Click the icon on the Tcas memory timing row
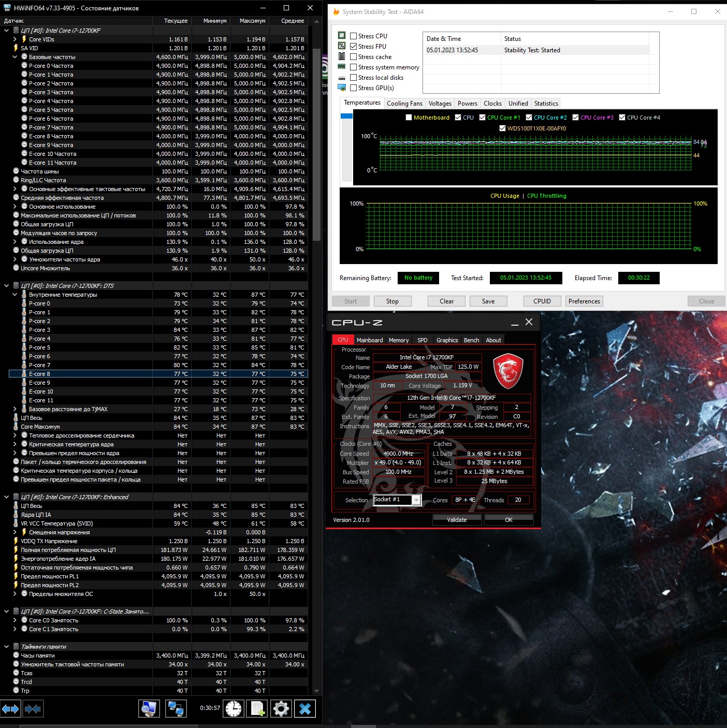 click(16, 673)
